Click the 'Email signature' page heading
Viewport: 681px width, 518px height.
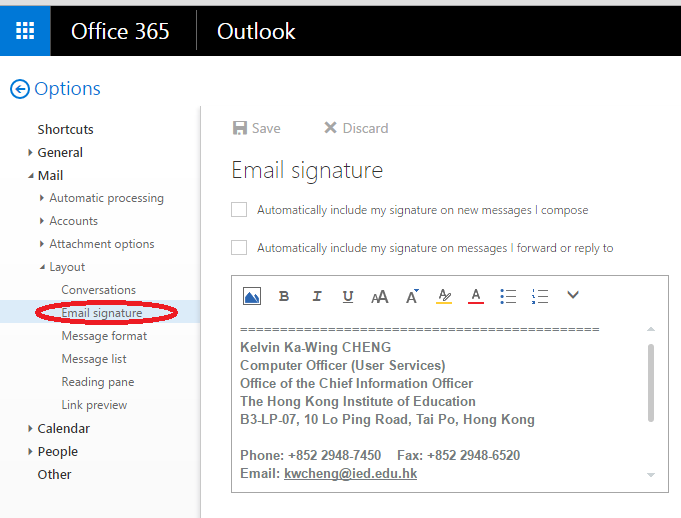coord(307,170)
